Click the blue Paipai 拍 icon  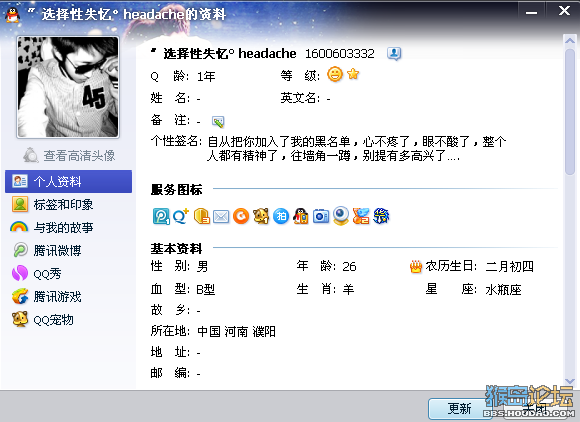tap(281, 216)
